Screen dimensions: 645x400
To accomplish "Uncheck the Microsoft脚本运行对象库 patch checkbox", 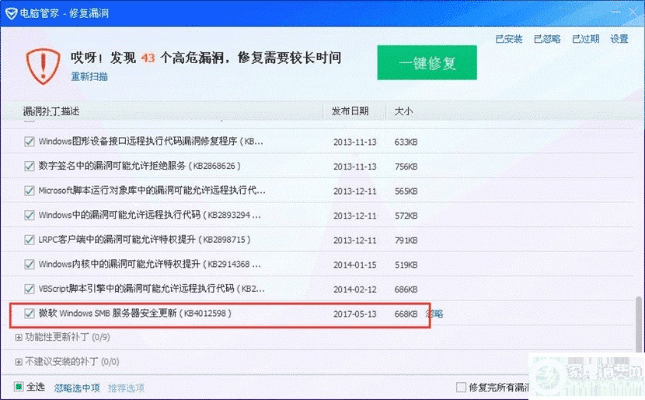I will pos(29,191).
